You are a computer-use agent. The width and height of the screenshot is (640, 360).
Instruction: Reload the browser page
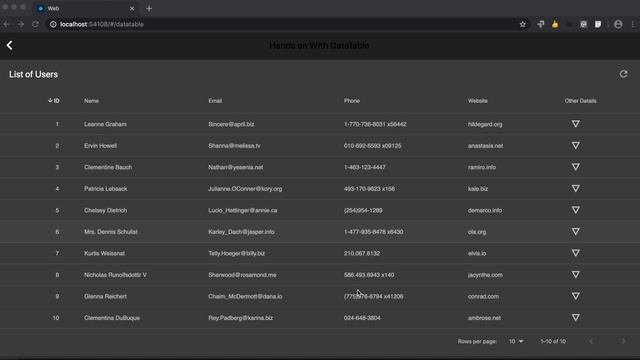coord(36,24)
